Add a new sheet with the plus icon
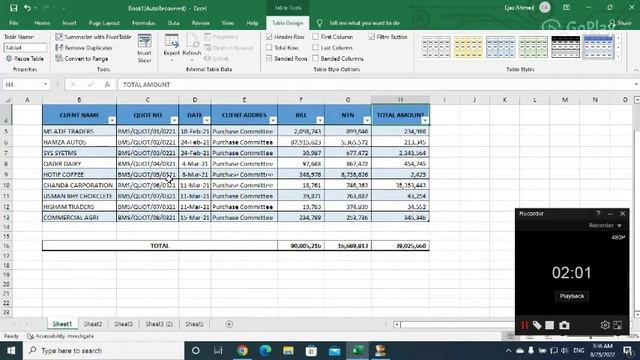This screenshot has height=360, width=640. point(229,324)
